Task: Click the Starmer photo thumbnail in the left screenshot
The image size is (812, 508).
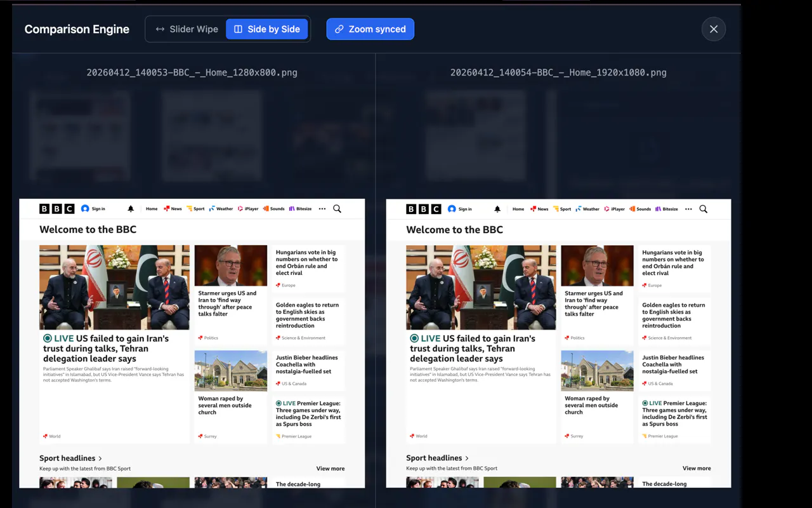Action: [231, 266]
